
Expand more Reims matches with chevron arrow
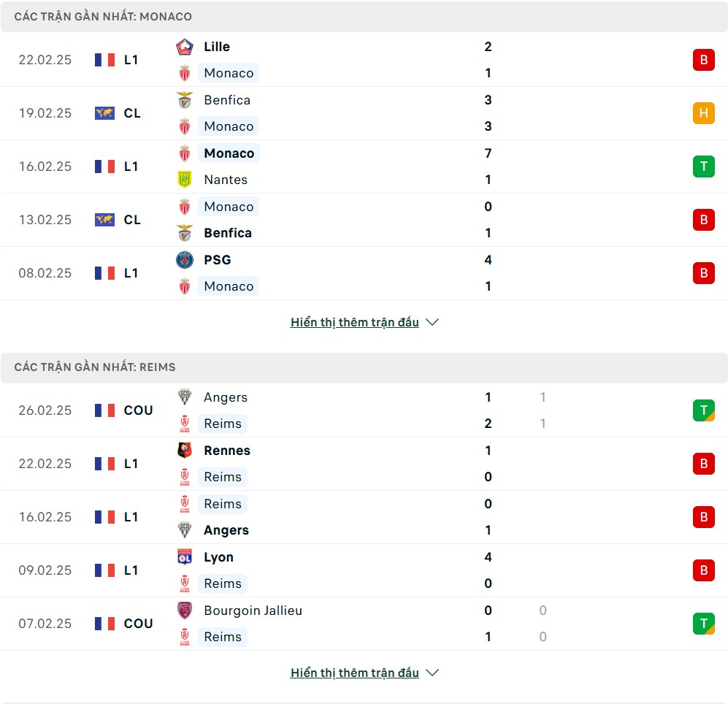(x=432, y=673)
